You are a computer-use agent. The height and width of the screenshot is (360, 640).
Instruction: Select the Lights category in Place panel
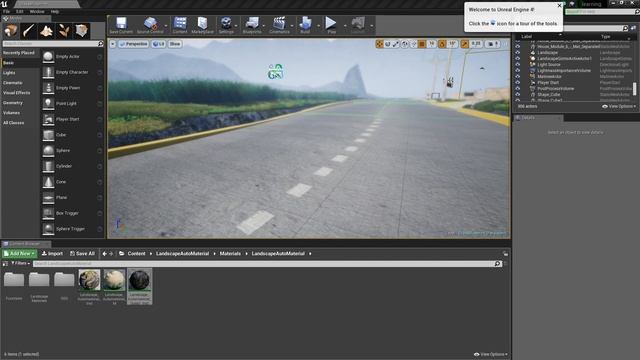point(9,73)
